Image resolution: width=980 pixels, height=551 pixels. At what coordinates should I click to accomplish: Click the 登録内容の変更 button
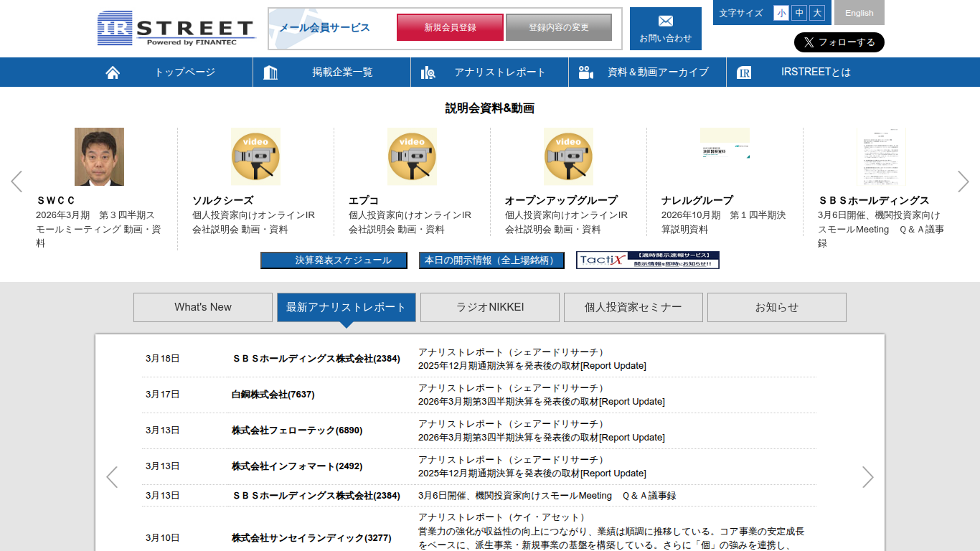click(x=559, y=27)
